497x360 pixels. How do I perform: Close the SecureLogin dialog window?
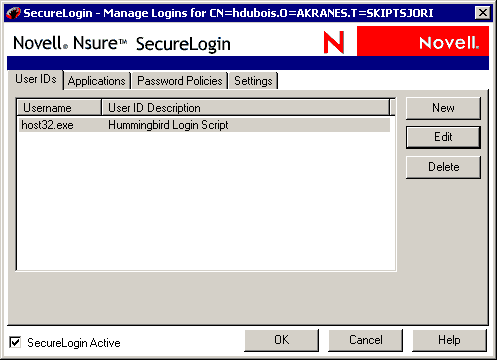[482, 13]
